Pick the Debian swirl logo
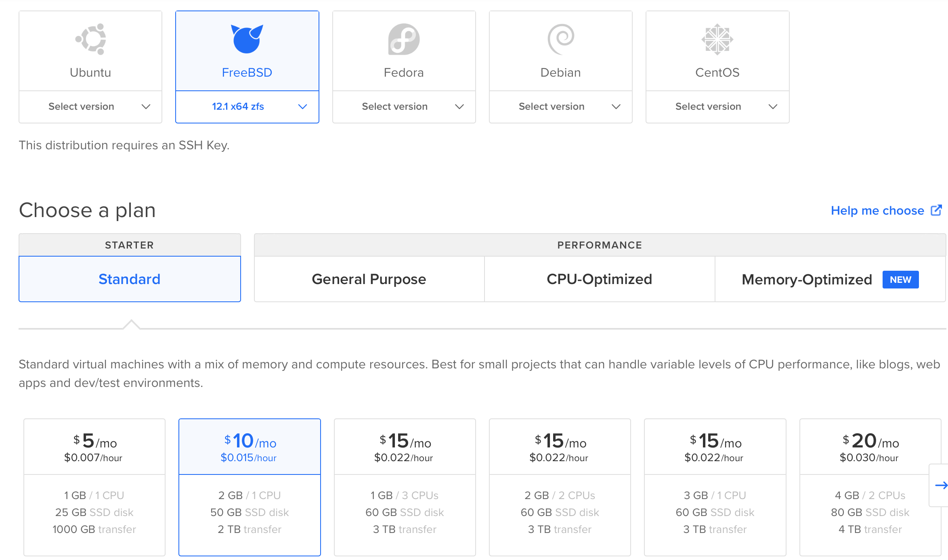This screenshot has width=948, height=560. 560,39
